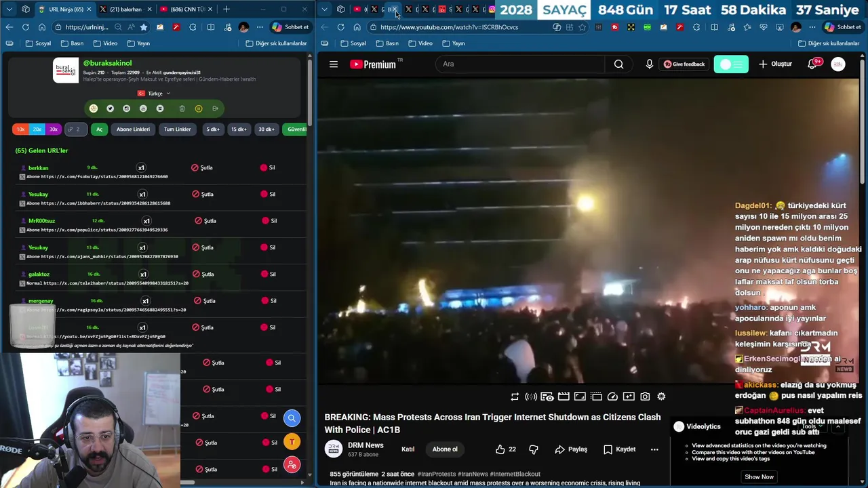Open the Sosyal bookmarks folder in left browser
Screen dimensions: 868x488
coord(38,43)
